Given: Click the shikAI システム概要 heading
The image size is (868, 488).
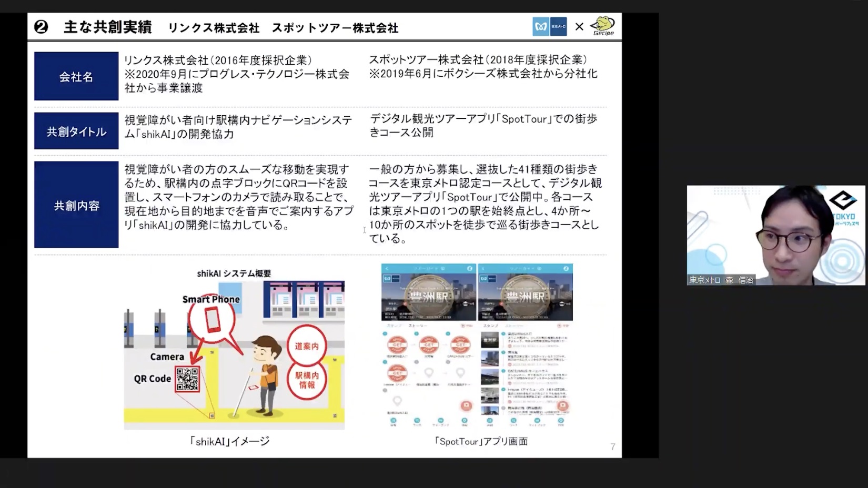Looking at the screenshot, I should pyautogui.click(x=234, y=273).
